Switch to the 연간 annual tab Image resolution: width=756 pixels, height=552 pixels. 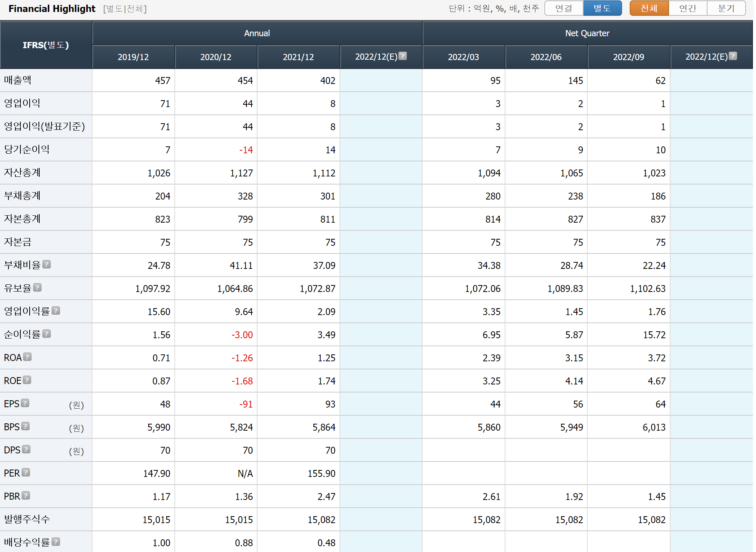688,8
